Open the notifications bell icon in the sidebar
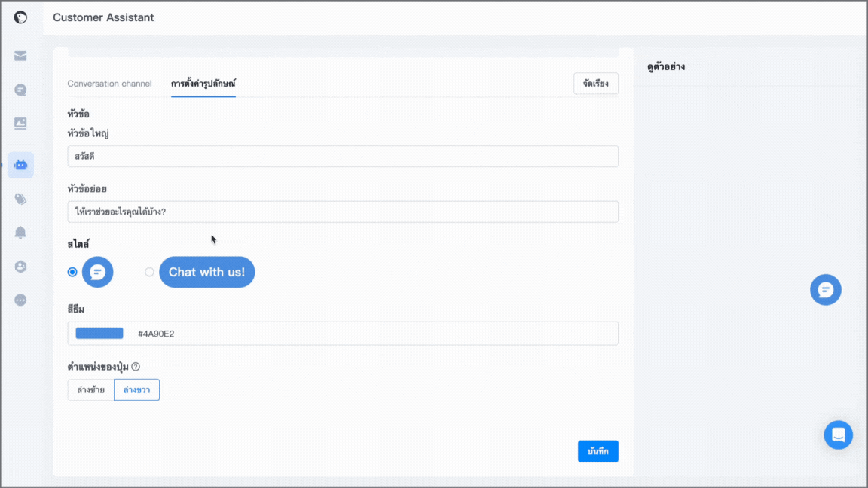Viewport: 868px width, 488px height. pyautogui.click(x=20, y=233)
